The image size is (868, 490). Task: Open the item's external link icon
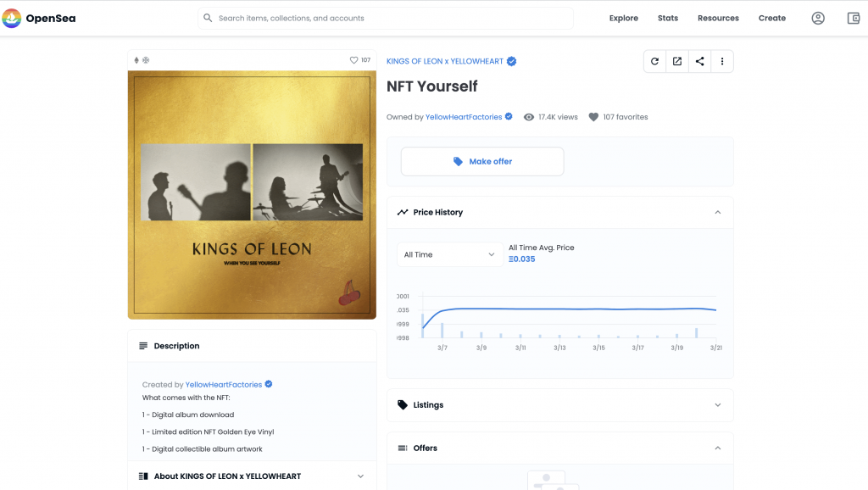(x=677, y=61)
